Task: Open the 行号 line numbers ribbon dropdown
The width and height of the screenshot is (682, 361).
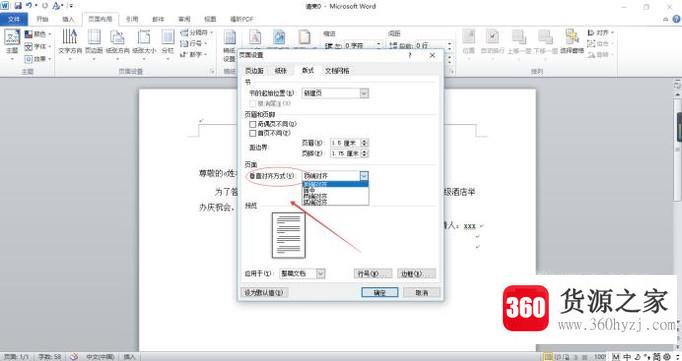Action: pos(194,43)
